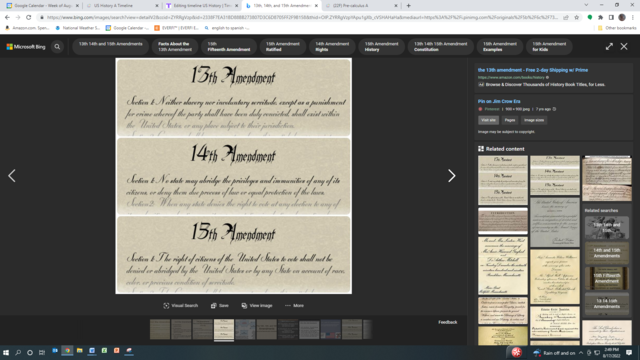This screenshot has width=640, height=360.
Task: Open Amazon.com bookmark
Action: [27, 28]
